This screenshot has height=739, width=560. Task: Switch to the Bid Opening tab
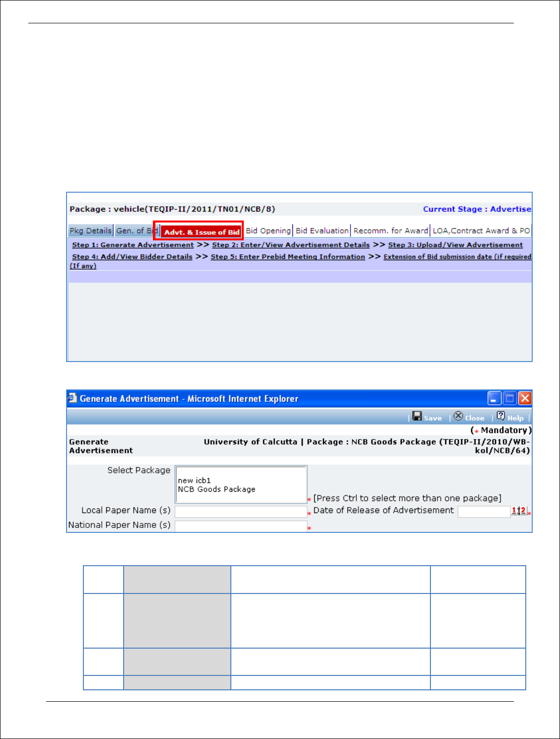click(x=268, y=230)
